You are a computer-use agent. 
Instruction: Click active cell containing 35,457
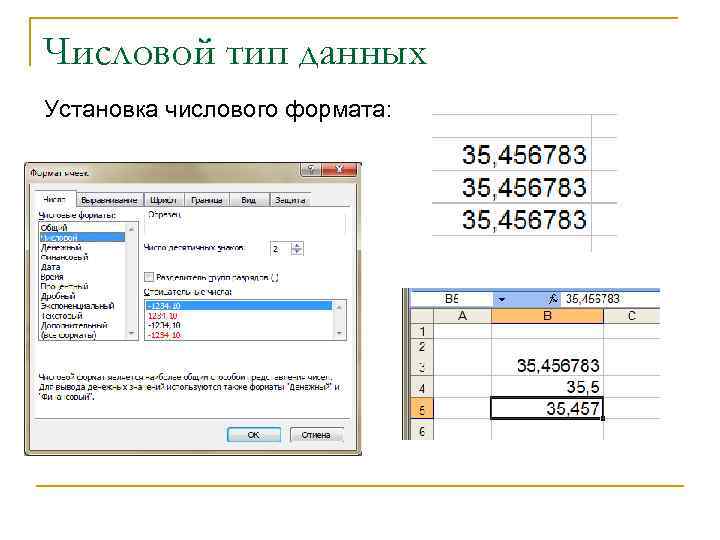[547, 408]
